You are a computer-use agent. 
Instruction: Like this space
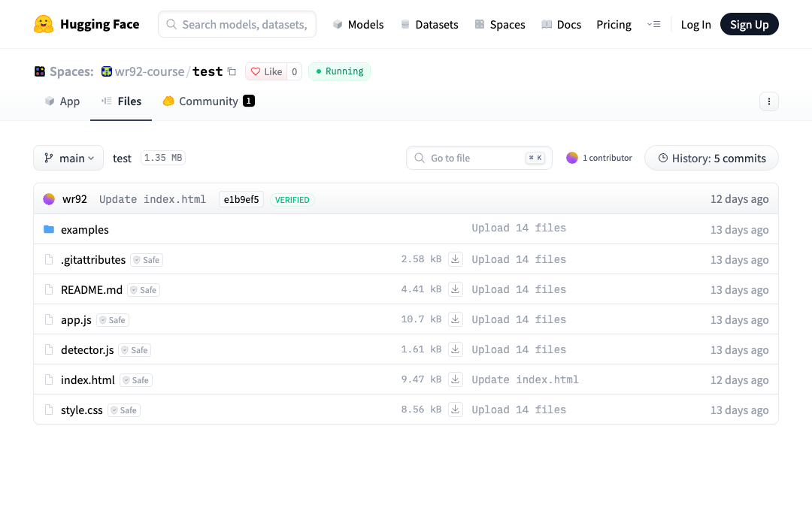[267, 71]
